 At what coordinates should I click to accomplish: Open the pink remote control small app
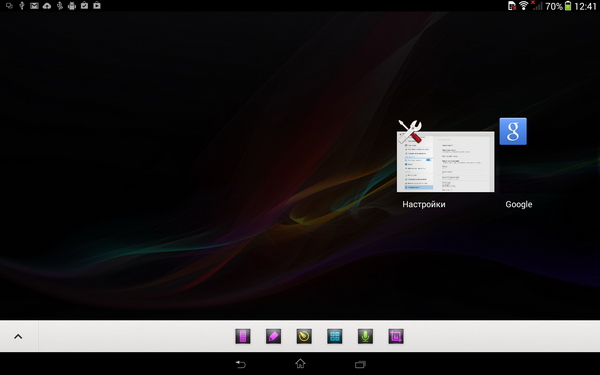243,336
